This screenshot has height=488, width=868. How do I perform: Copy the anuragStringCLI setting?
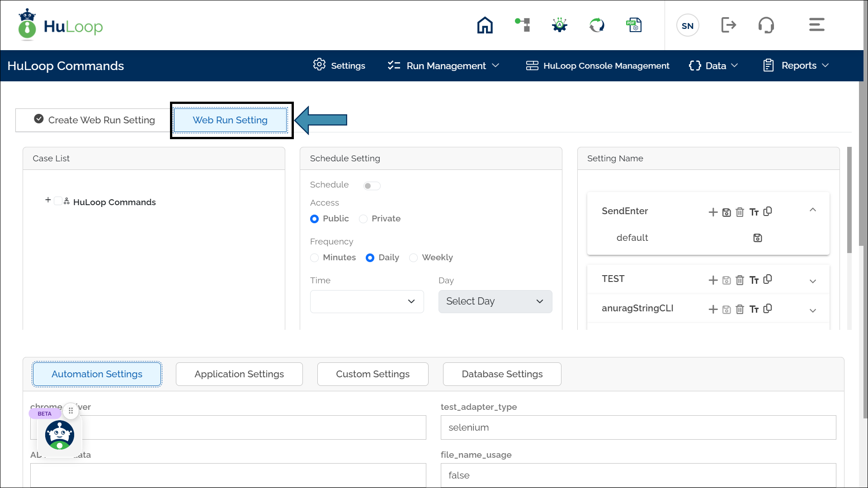768,309
